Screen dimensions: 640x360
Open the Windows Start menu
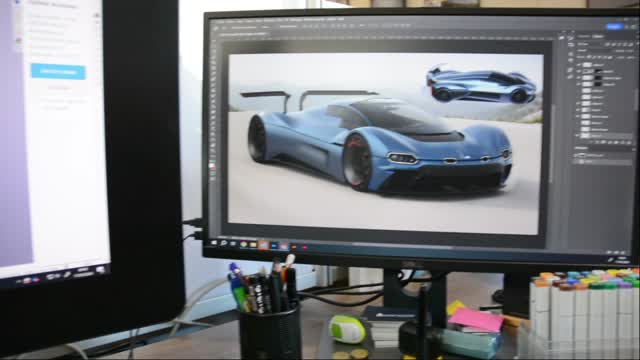coord(213,243)
